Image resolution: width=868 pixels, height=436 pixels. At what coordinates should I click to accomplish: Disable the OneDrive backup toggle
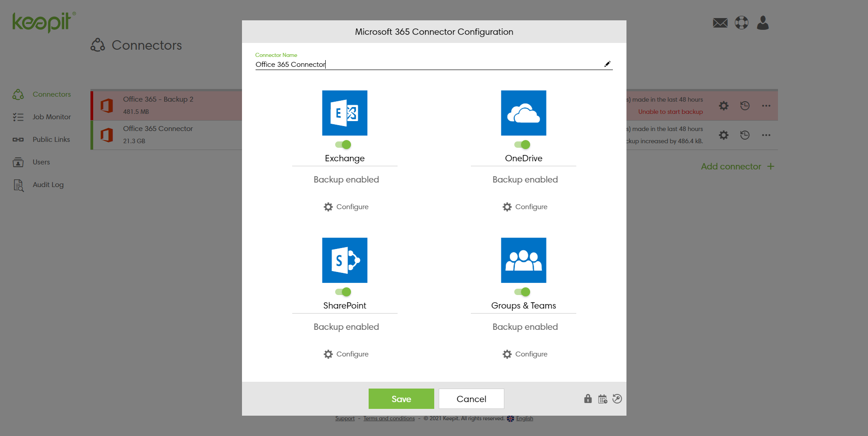click(522, 145)
